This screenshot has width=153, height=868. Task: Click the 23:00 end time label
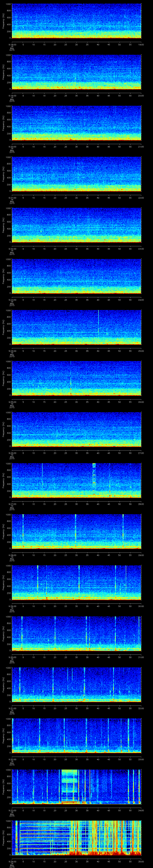click(x=141, y=248)
